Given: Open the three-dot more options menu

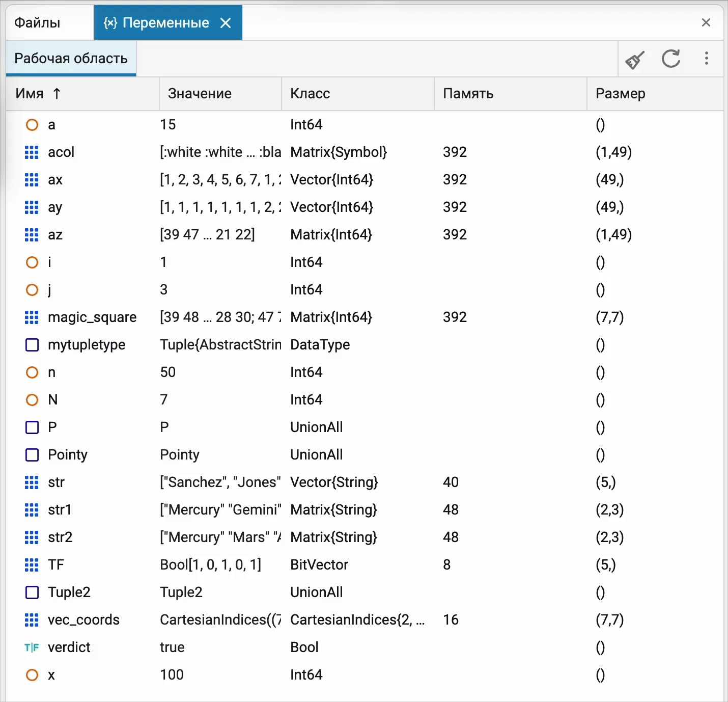Looking at the screenshot, I should pos(706,59).
